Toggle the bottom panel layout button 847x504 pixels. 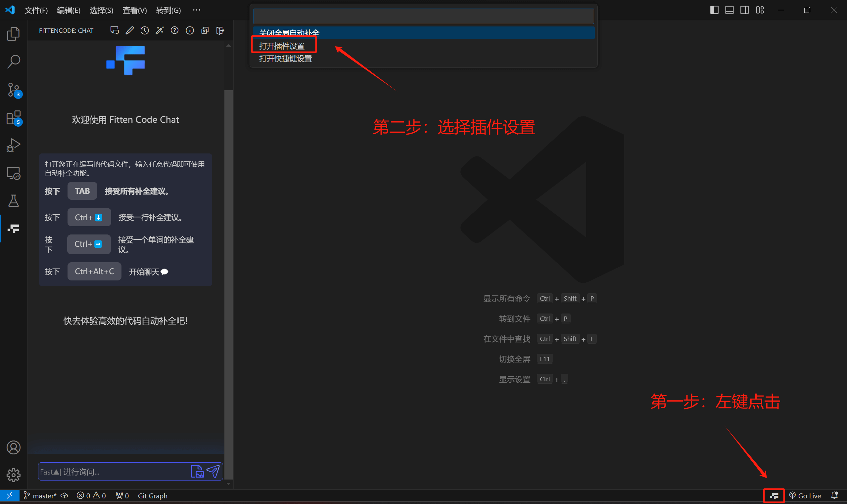click(729, 10)
